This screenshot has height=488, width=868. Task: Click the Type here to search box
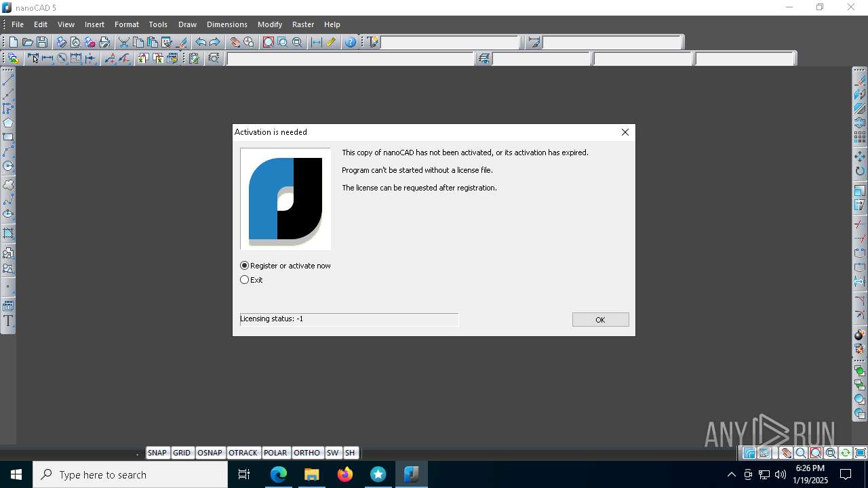pos(130,474)
